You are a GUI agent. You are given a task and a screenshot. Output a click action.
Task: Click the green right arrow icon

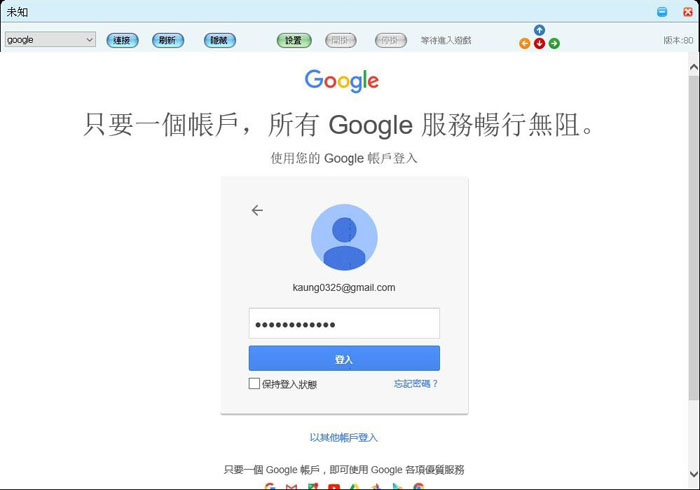[x=554, y=43]
